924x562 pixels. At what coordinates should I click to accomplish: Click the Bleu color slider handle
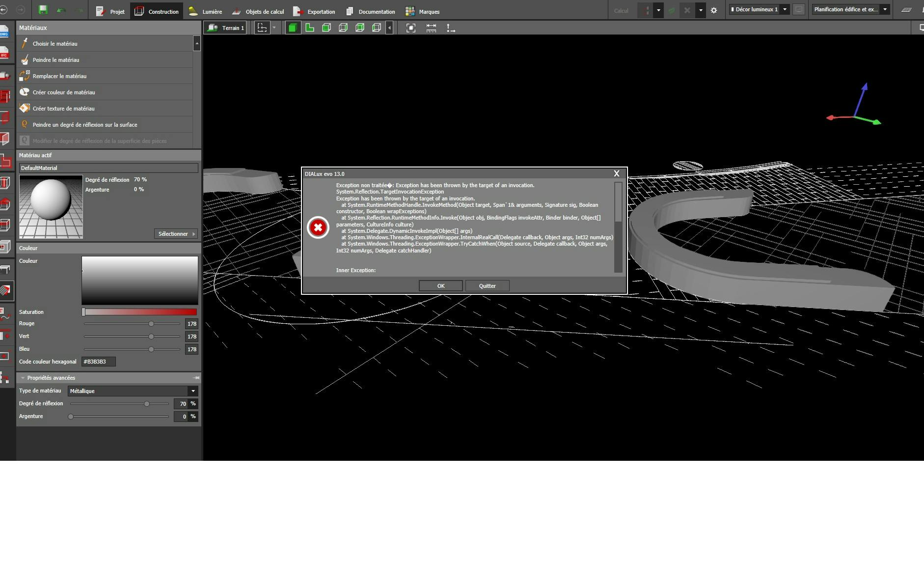coord(151,349)
